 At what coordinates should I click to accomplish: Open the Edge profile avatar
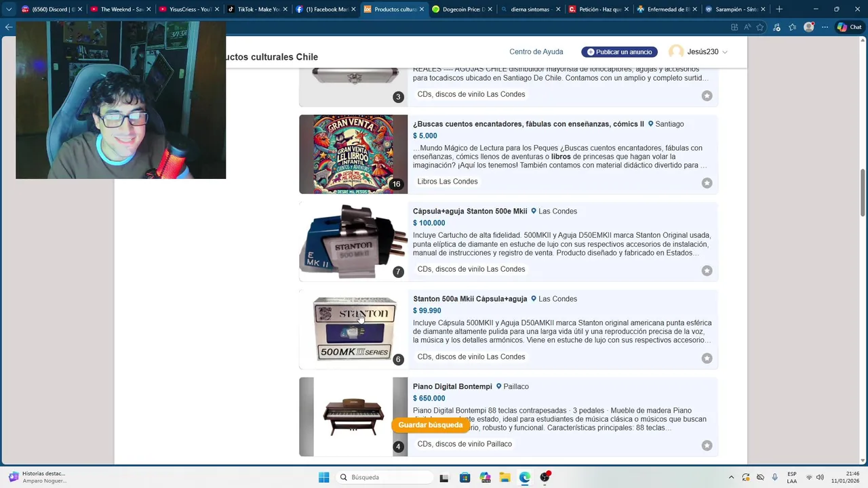pyautogui.click(x=808, y=27)
